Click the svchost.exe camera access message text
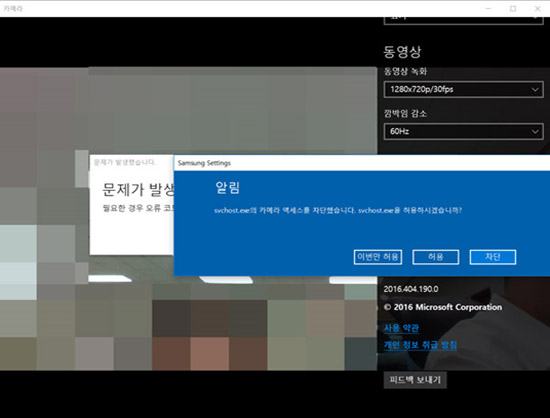 click(x=338, y=210)
